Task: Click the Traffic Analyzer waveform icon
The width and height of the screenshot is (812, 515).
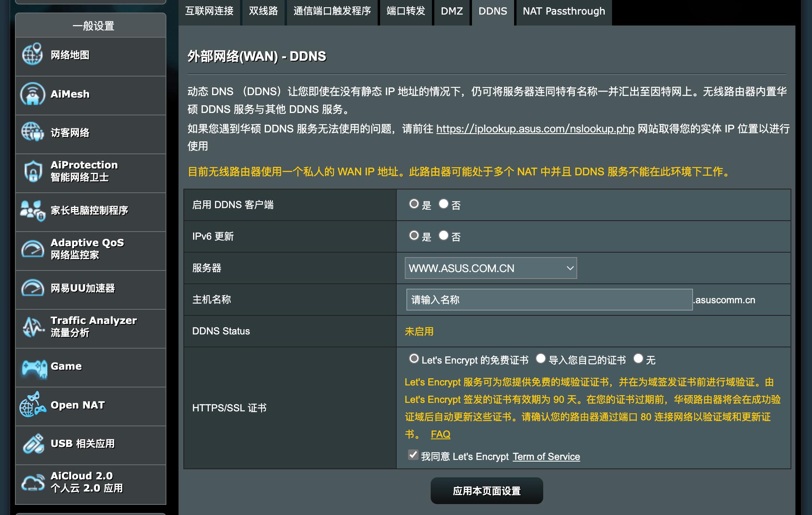Action: pos(32,327)
